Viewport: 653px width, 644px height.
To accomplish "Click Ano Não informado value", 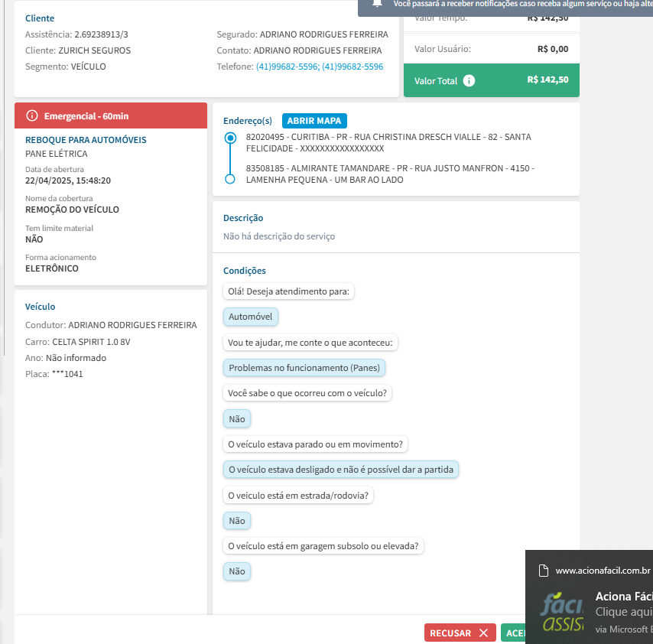I will [x=76, y=358].
